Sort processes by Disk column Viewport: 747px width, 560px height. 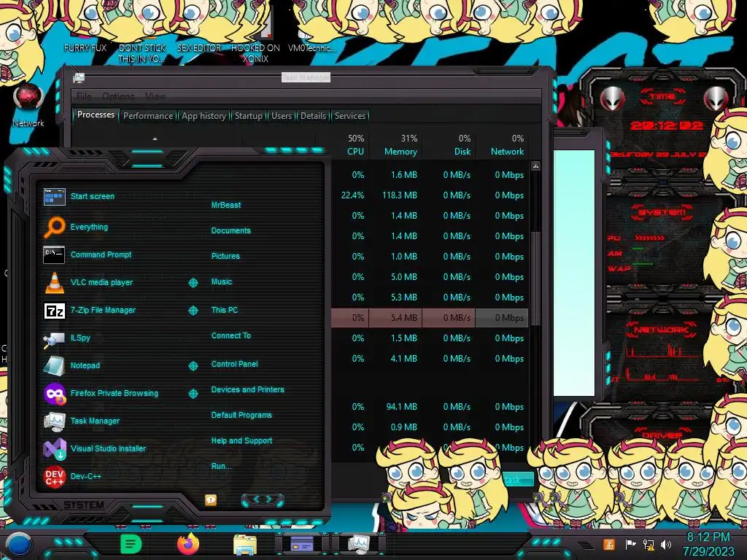coord(462,145)
